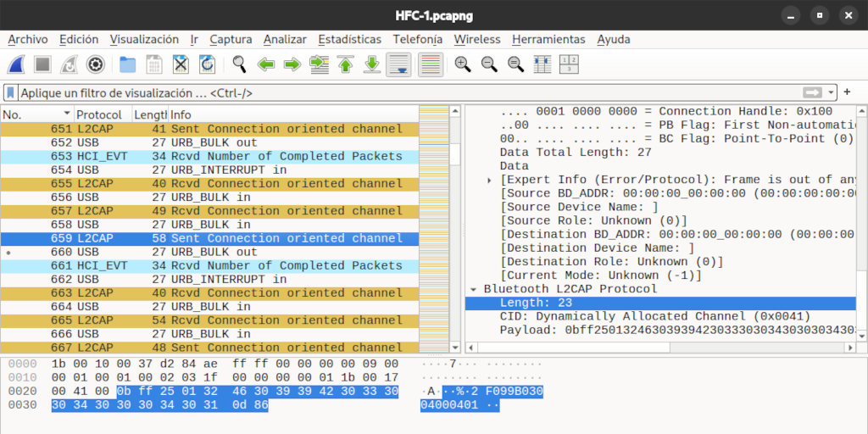Expand the Expert Info tree item
The image size is (868, 434).
click(x=489, y=180)
